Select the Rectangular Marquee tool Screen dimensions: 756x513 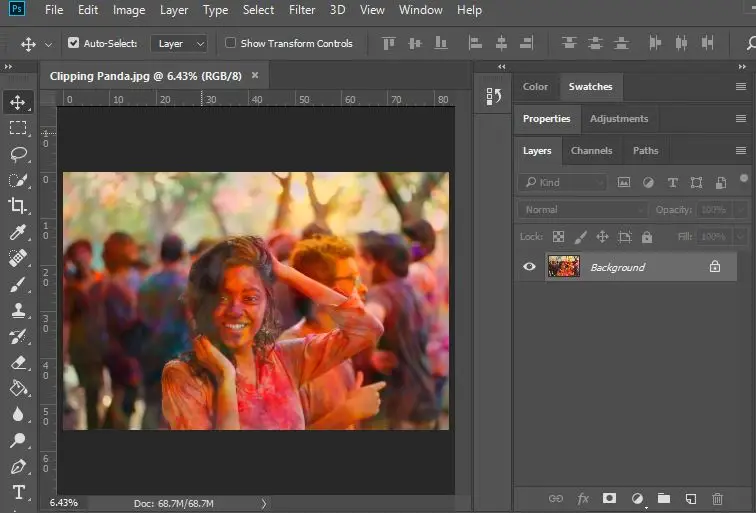click(18, 128)
